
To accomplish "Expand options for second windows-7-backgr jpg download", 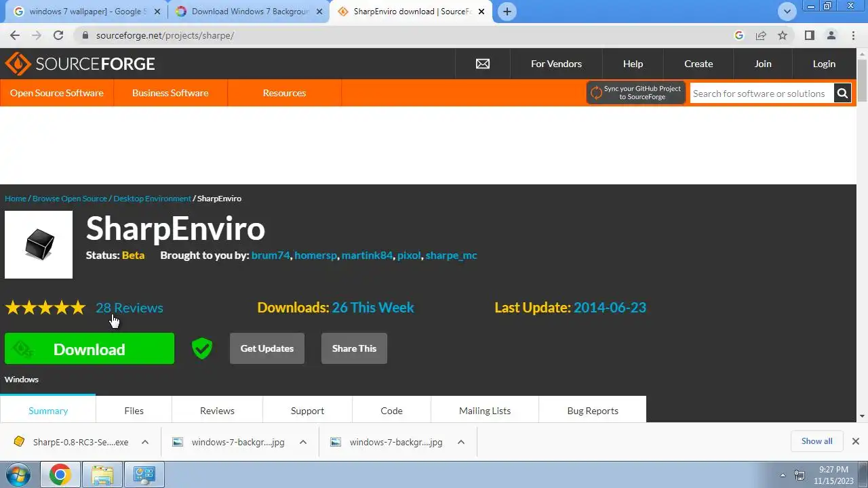I will pos(460,442).
